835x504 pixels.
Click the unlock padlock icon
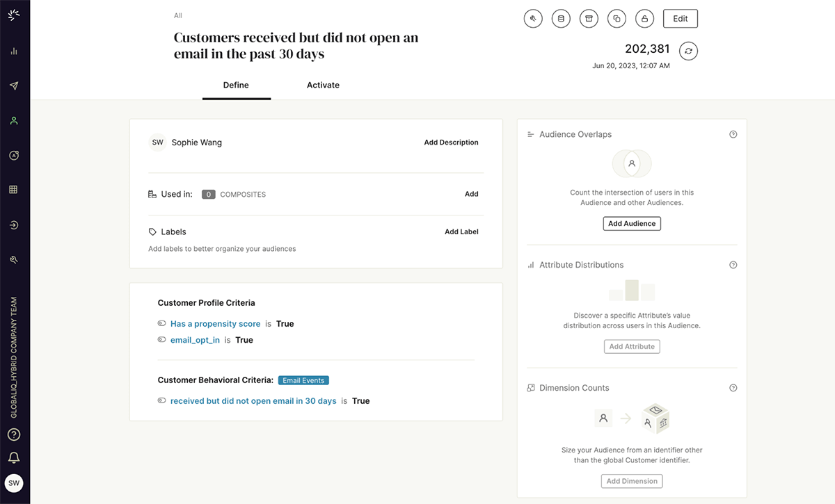pyautogui.click(x=644, y=19)
